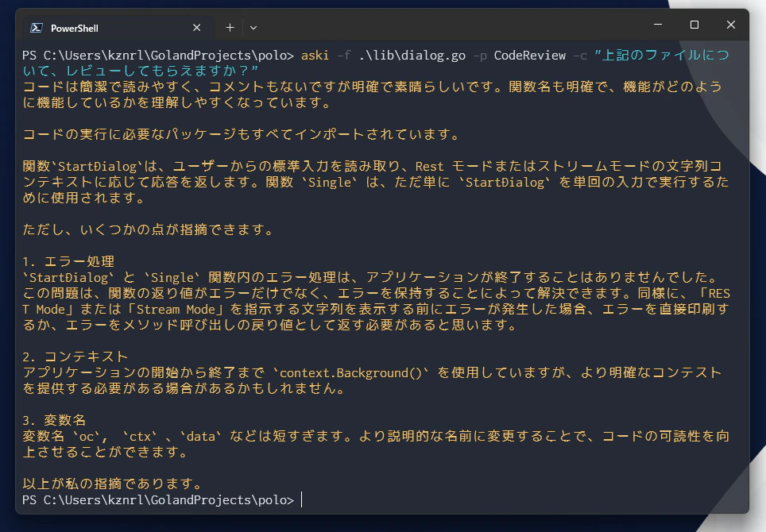Click the CodeReview argument text

coord(529,55)
